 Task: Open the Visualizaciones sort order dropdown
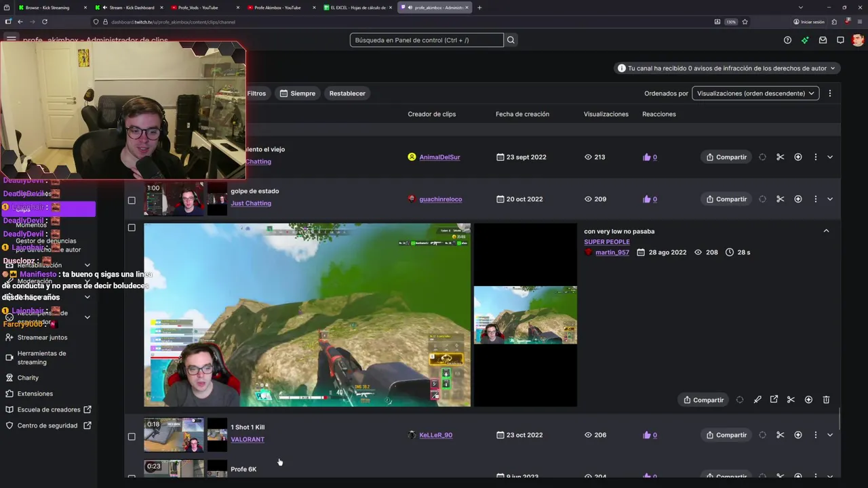755,94
